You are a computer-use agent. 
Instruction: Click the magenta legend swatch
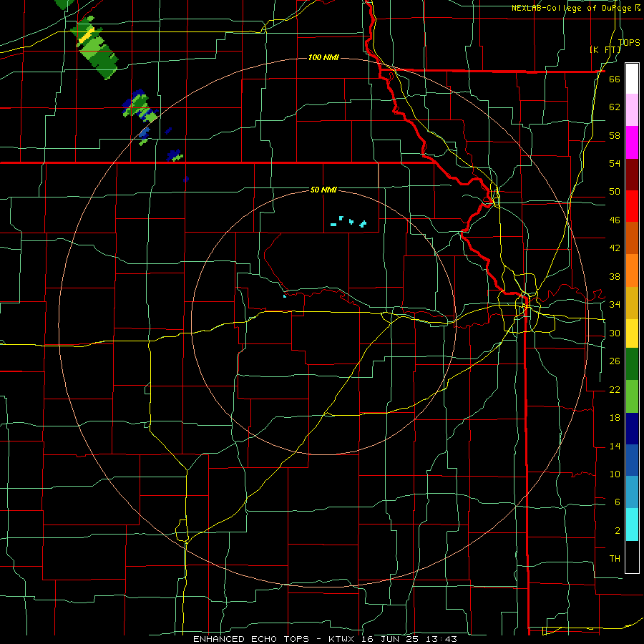click(632, 142)
